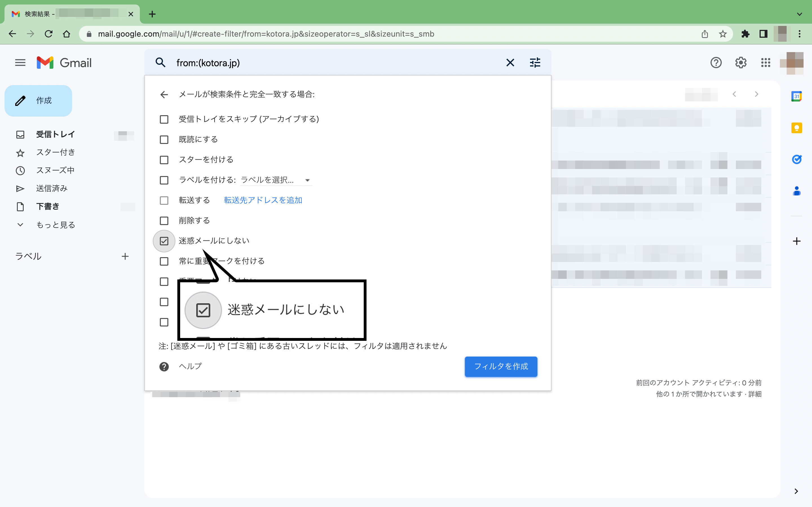This screenshot has height=507, width=812.
Task: Select 受信トレイ from sidebar menu
Action: click(55, 134)
